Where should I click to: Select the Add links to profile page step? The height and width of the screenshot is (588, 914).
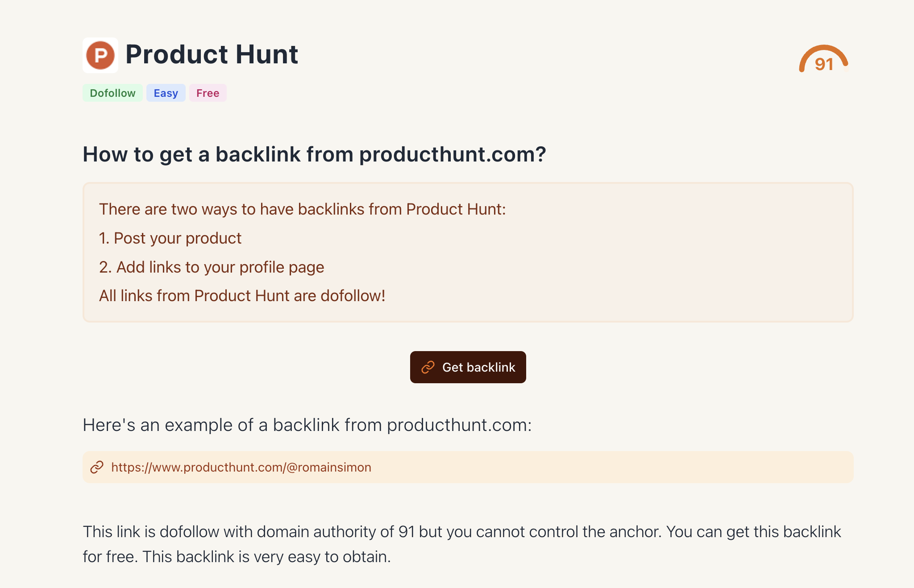point(212,267)
